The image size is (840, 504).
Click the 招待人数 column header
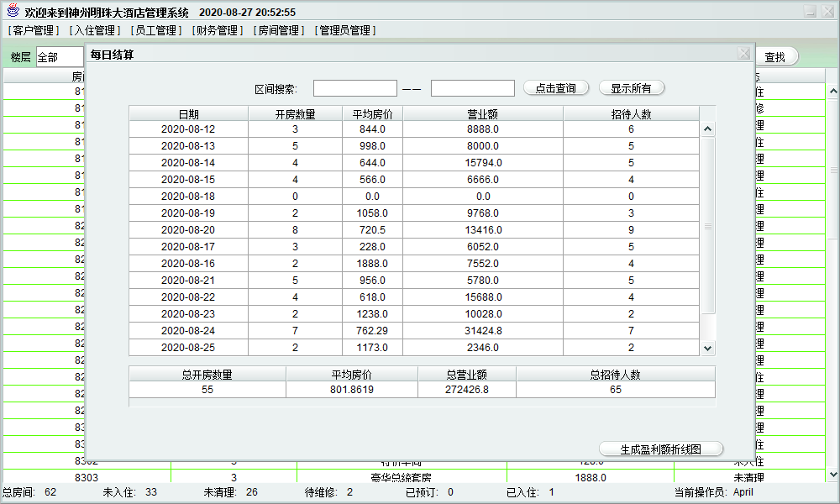[x=631, y=114]
